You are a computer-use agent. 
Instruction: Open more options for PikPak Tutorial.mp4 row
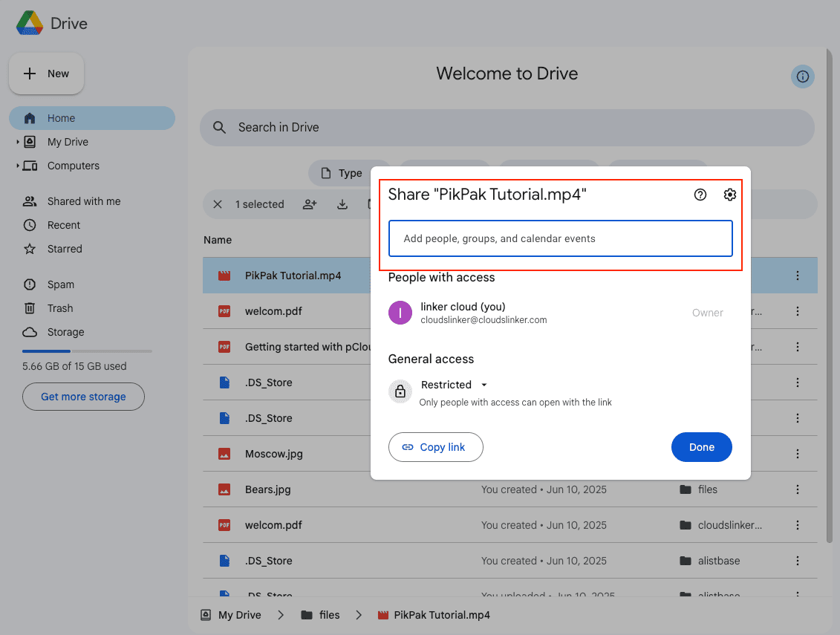point(798,276)
